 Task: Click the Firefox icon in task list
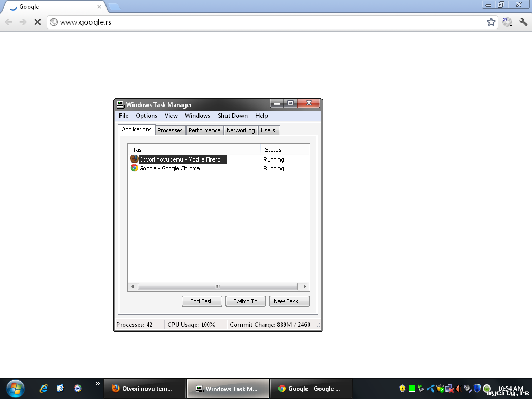pos(135,159)
